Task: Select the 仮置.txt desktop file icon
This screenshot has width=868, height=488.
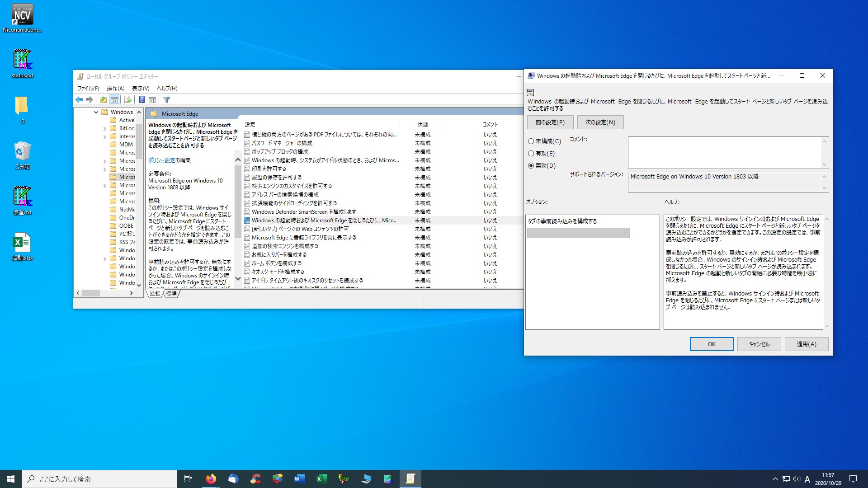Action: [23, 201]
